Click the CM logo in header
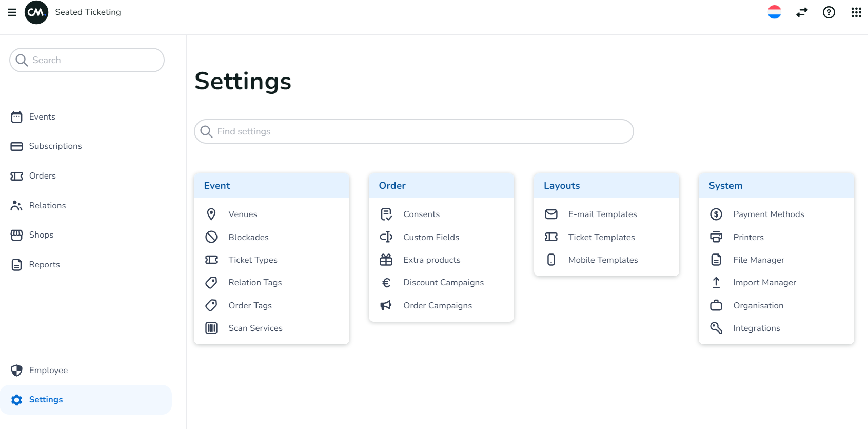The width and height of the screenshot is (868, 429). point(36,12)
